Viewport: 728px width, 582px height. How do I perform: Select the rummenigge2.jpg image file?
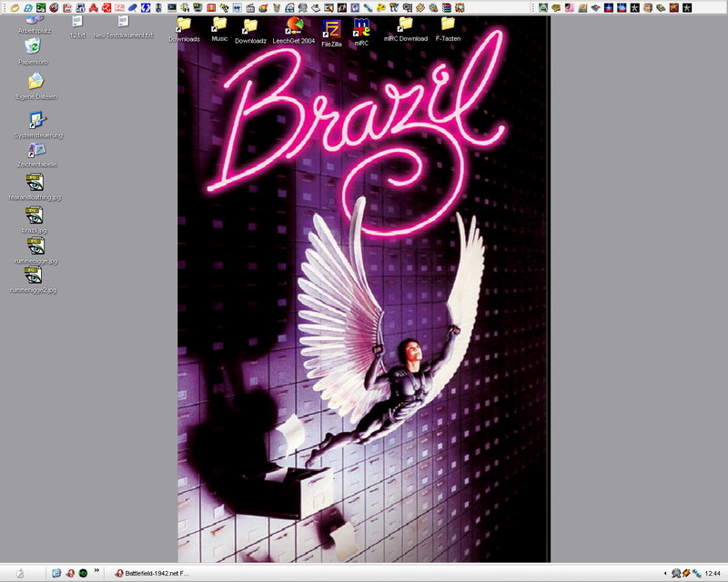(x=34, y=280)
